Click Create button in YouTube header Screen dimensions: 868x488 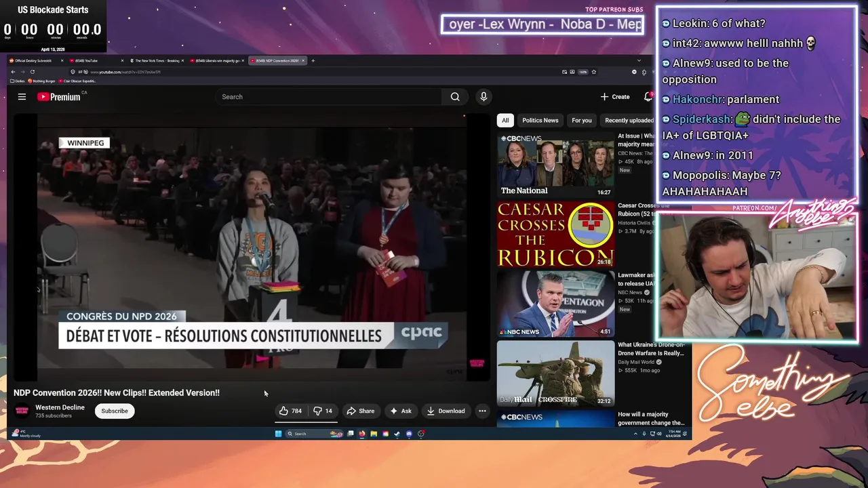pos(615,97)
